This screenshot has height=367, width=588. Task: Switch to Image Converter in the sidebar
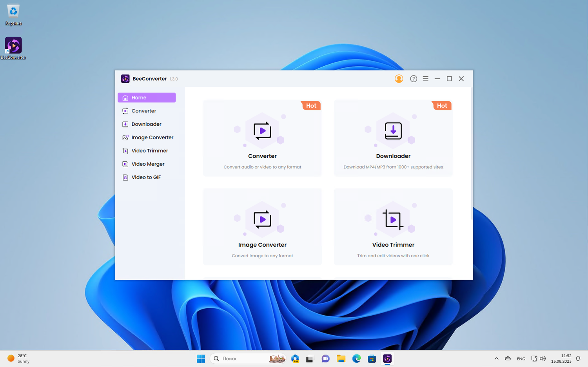(147, 137)
